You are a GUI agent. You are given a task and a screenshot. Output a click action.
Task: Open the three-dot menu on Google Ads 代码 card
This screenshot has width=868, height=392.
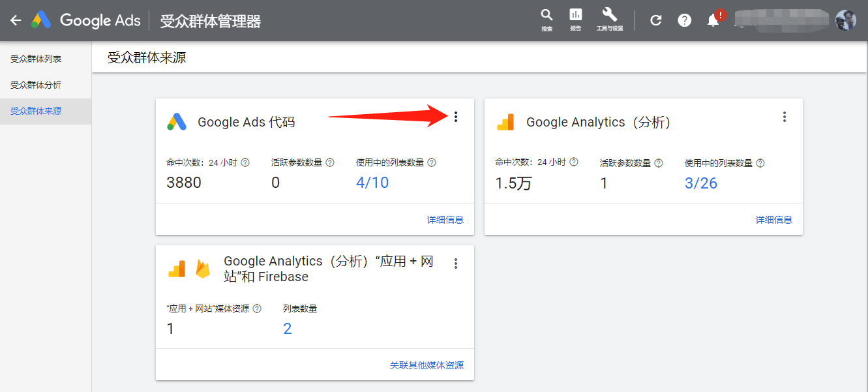455,117
